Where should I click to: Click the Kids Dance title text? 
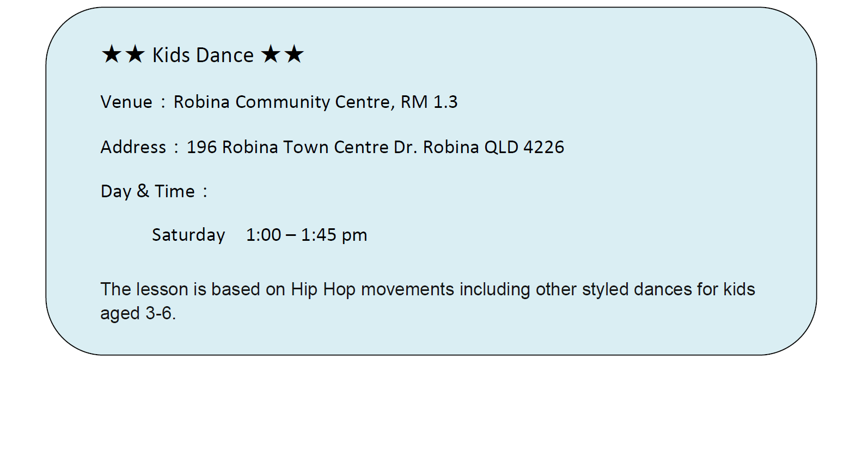[x=203, y=55]
